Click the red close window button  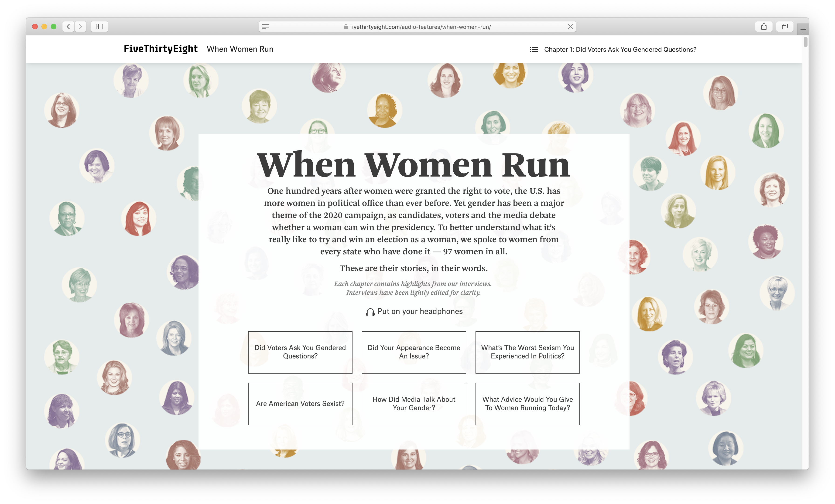click(x=35, y=26)
